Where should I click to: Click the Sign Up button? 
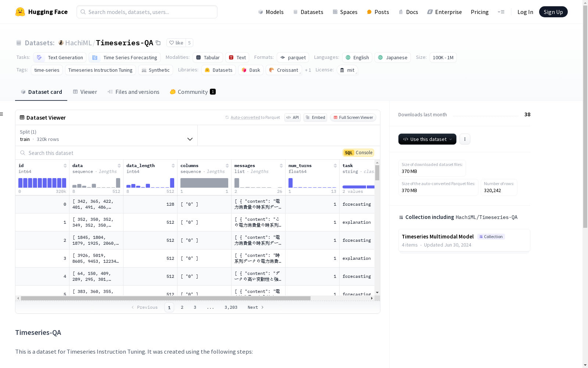tap(553, 12)
